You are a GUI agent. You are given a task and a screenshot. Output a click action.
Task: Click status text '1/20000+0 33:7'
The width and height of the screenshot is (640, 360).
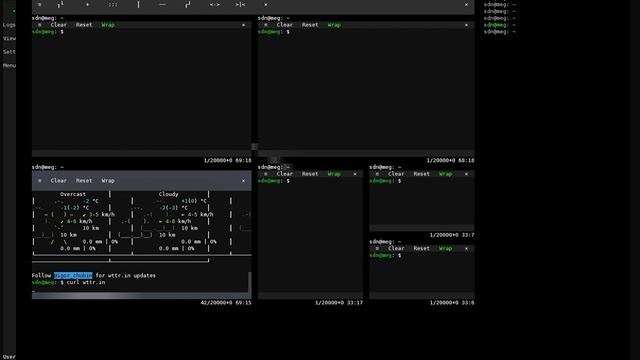pyautogui.click(x=452, y=235)
